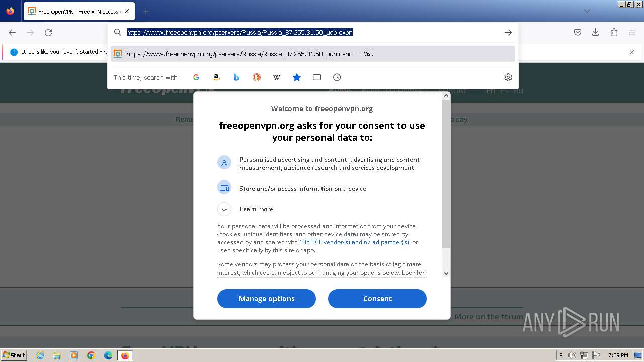Switch to Firefox taskbar button
This screenshot has width=644, height=362.
point(125,355)
